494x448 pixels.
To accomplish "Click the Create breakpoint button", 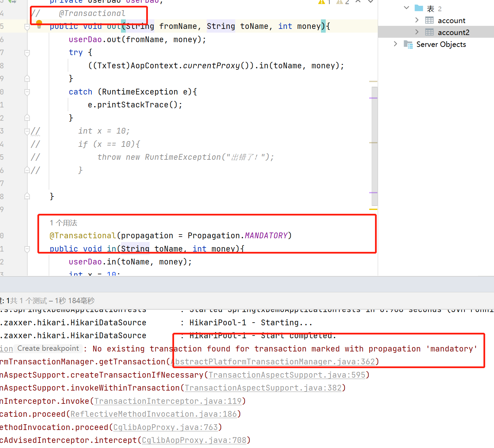I will [x=48, y=348].
